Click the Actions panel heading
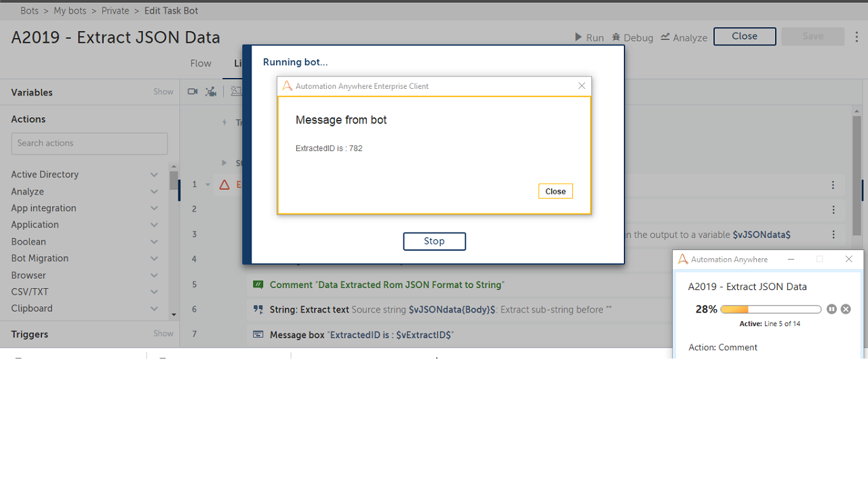Viewport: 868px width, 488px height. point(28,119)
